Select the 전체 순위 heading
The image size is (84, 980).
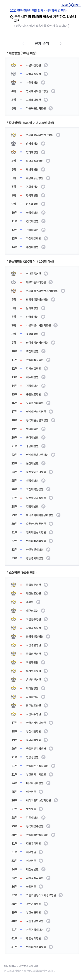[42, 44]
